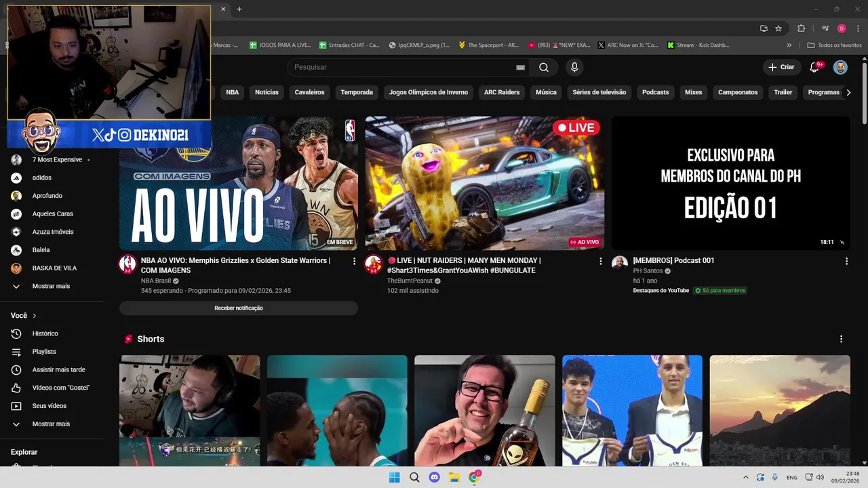Expand hidden bookmarks chevron

(x=789, y=45)
